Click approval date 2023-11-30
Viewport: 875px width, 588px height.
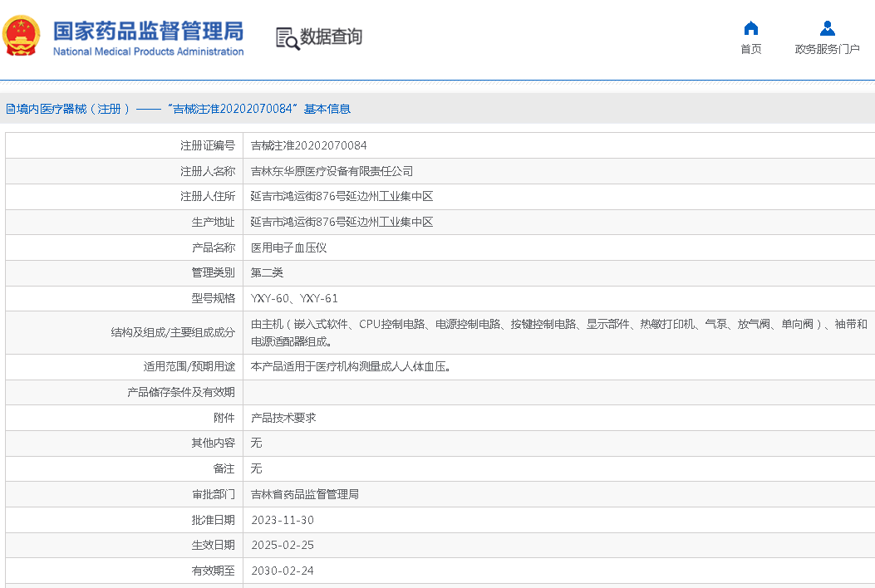(283, 520)
